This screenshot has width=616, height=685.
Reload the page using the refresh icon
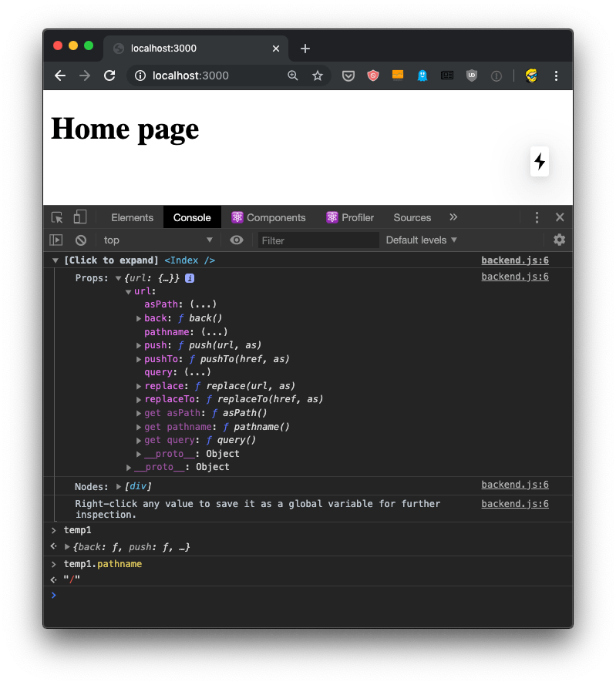point(109,76)
